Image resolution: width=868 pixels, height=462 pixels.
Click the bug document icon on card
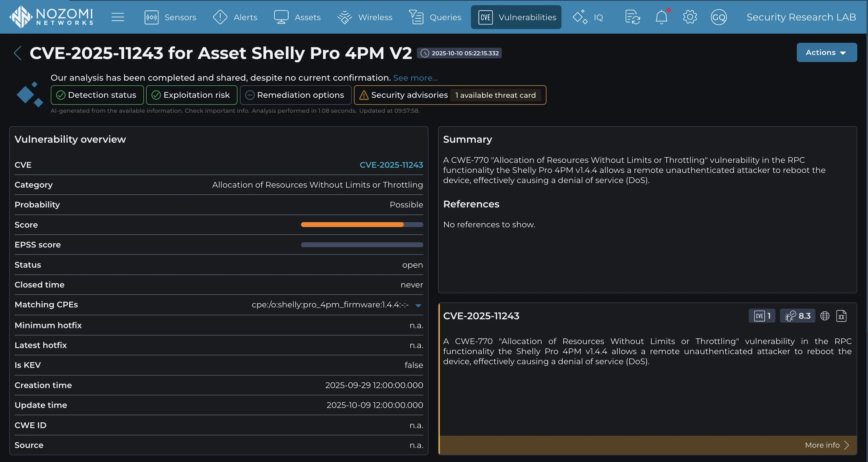click(841, 316)
